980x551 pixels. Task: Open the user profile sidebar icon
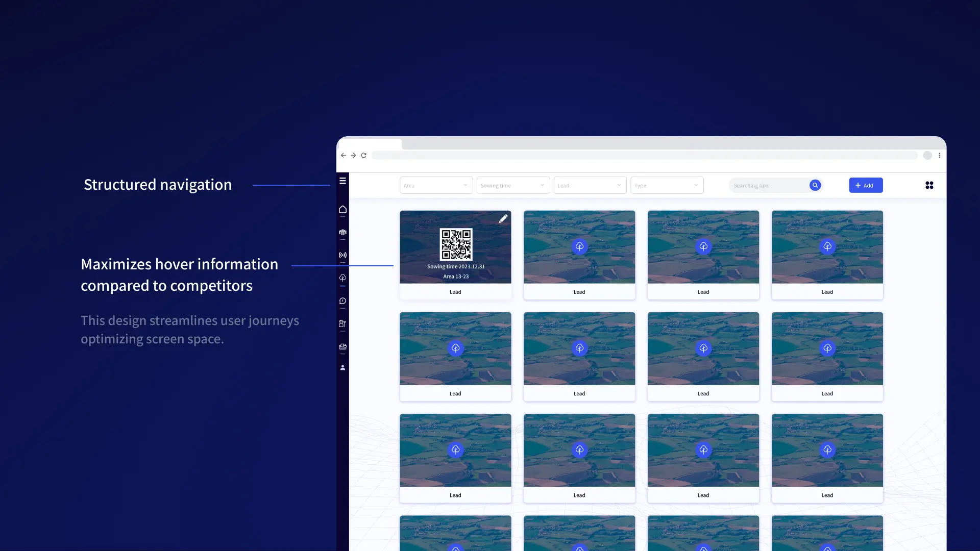pyautogui.click(x=342, y=367)
